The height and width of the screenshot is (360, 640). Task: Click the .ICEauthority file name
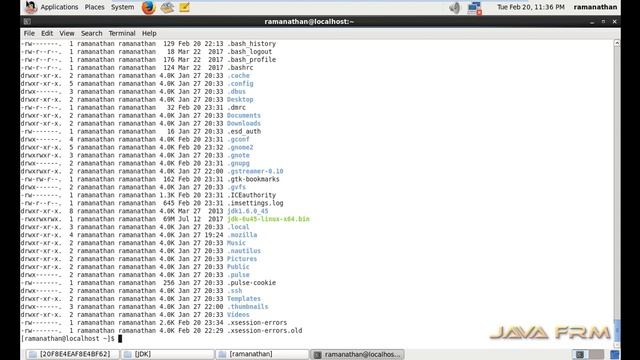(251, 195)
